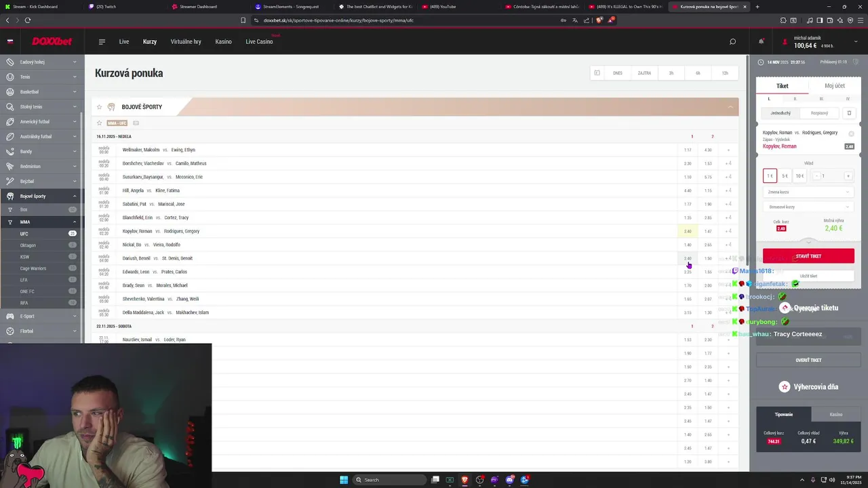Image resolution: width=868 pixels, height=488 pixels.
Task: Open the browser extensions puzzle icon
Action: [783, 20]
